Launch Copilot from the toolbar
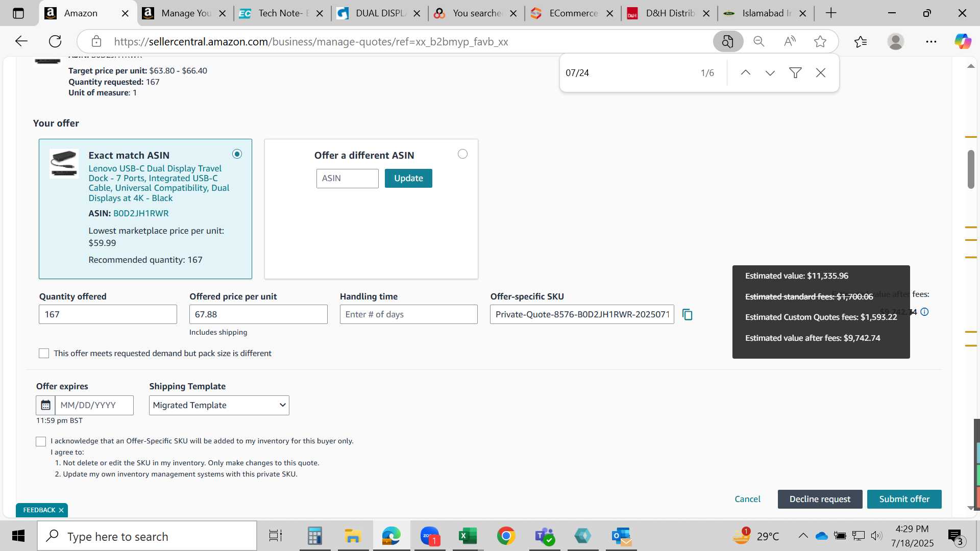Screen dimensions: 980x551 pos(963,41)
